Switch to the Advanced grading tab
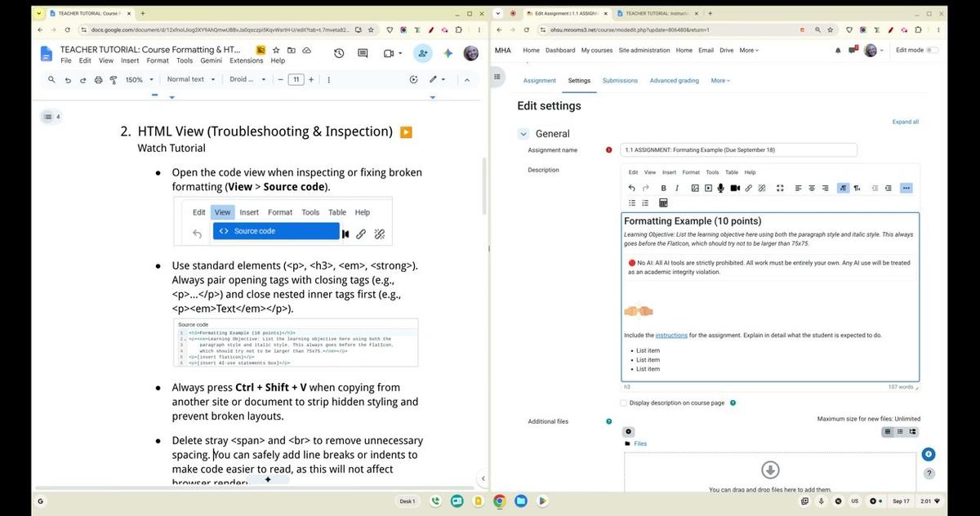The image size is (980, 516). click(675, 81)
